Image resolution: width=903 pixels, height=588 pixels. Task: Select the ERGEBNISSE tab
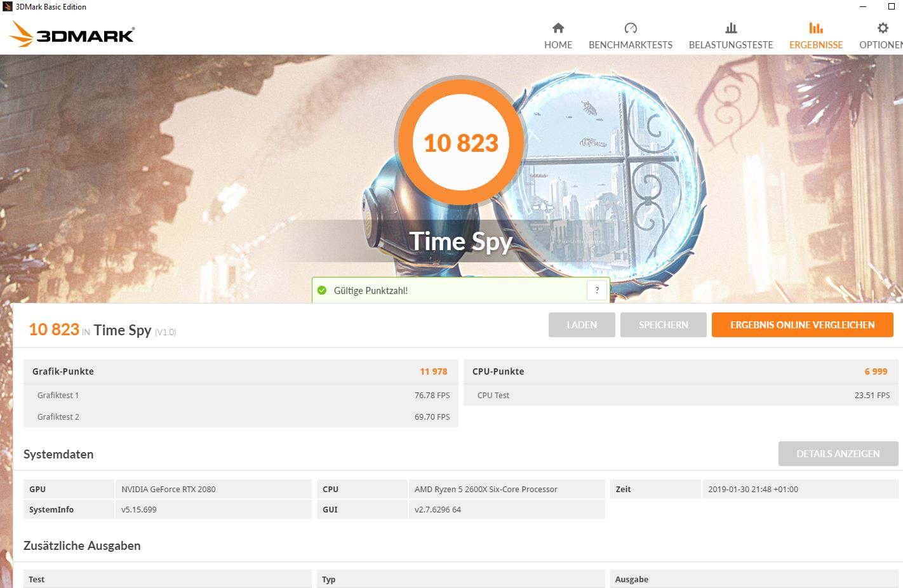[816, 36]
